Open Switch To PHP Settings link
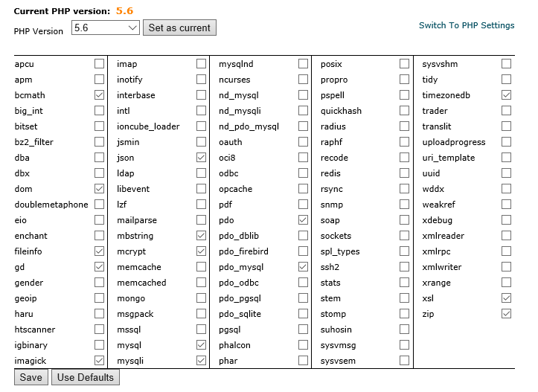Screen dimensions: 538x392 [467, 25]
